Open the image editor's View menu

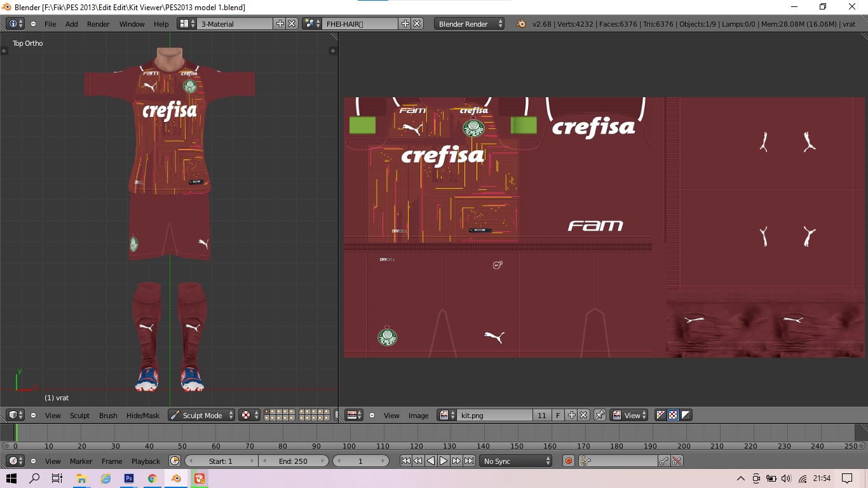(391, 415)
